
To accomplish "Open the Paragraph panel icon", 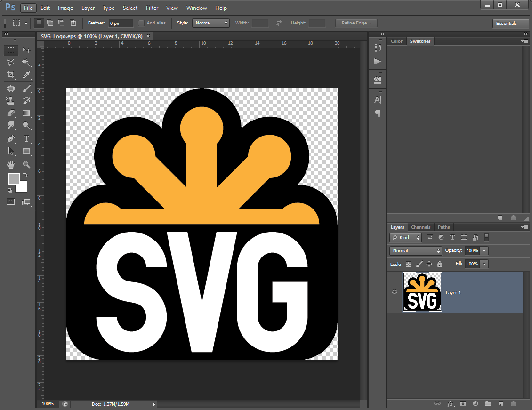I will 378,113.
